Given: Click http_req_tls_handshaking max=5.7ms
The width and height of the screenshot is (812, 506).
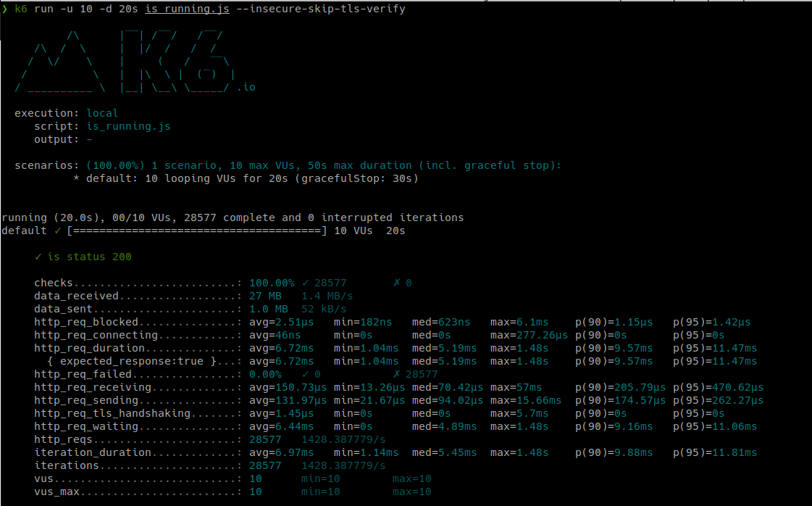Looking at the screenshot, I should click(519, 413).
